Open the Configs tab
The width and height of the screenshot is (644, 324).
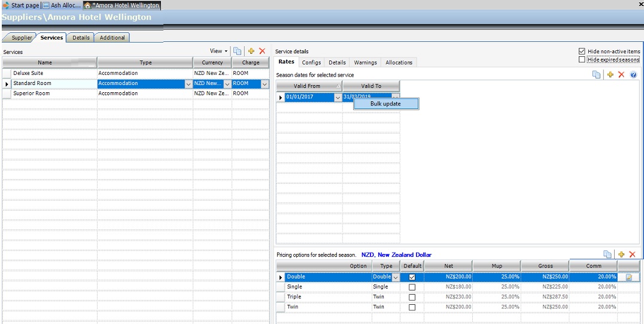[x=311, y=62]
